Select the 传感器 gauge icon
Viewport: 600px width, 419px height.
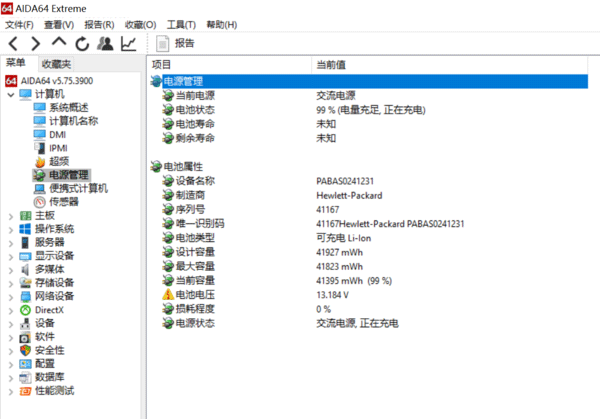tap(39, 202)
